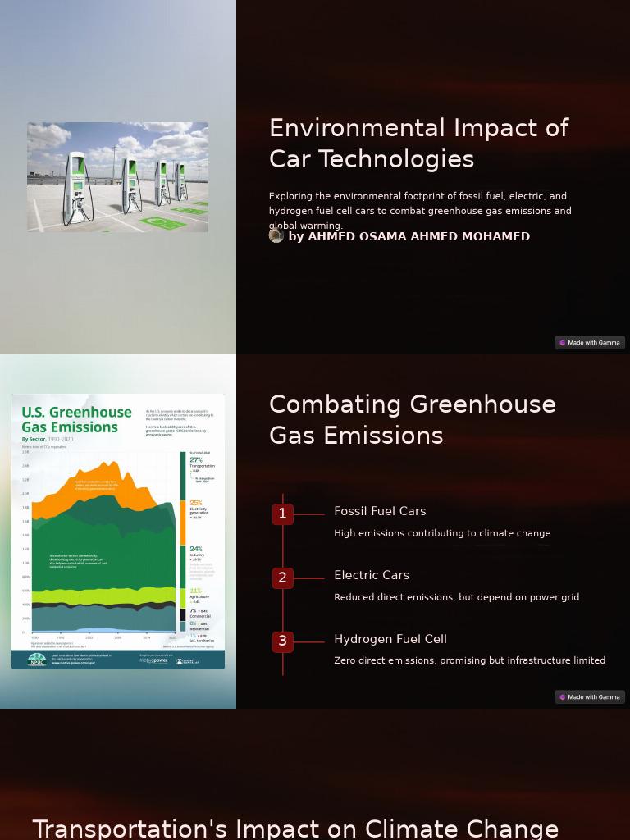
Task: Click the Electric Cars heading
Action: 372,575
